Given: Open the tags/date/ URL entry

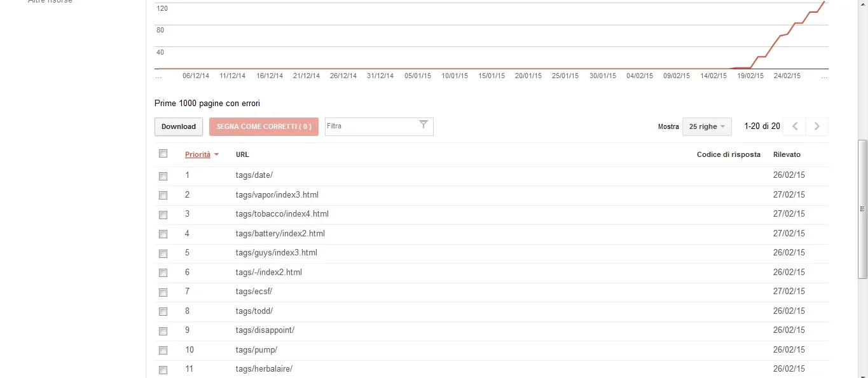Looking at the screenshot, I should point(254,175).
